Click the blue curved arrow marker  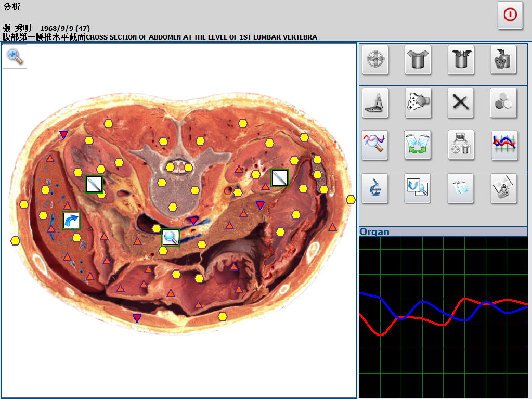pos(71,221)
